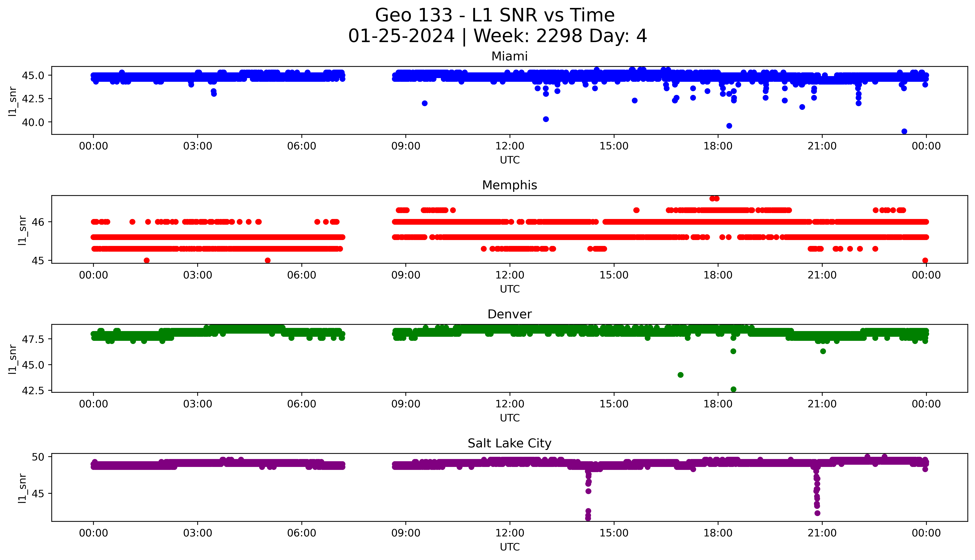Screen dimensions: 975x560
Task: Click the l1_snr y-axis label of Miami plot
Action: tap(13, 101)
